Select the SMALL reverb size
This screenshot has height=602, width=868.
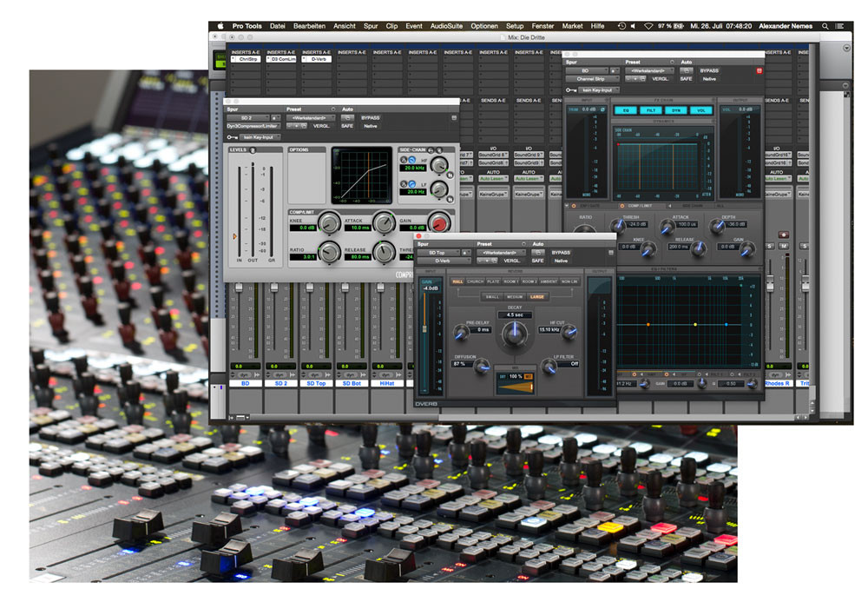(492, 297)
